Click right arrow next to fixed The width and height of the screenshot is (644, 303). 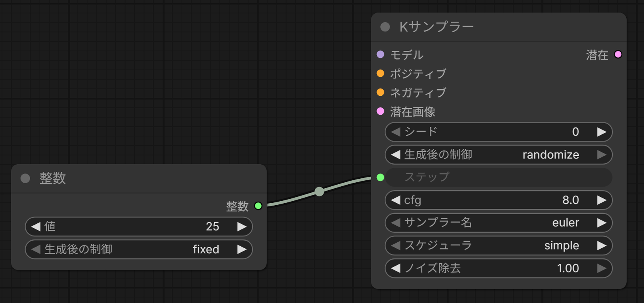click(x=242, y=249)
